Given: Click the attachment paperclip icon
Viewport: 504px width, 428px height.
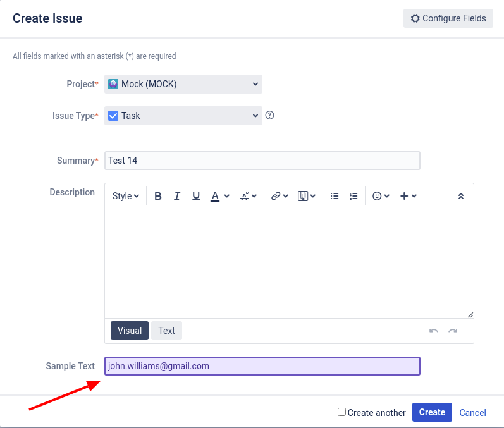Looking at the screenshot, I should (x=303, y=196).
